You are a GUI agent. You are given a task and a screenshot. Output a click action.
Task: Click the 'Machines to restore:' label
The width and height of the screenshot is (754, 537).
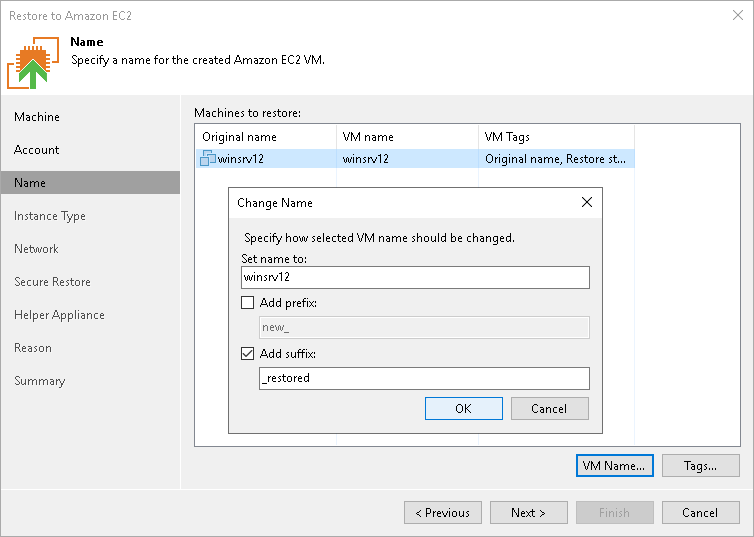(x=248, y=113)
